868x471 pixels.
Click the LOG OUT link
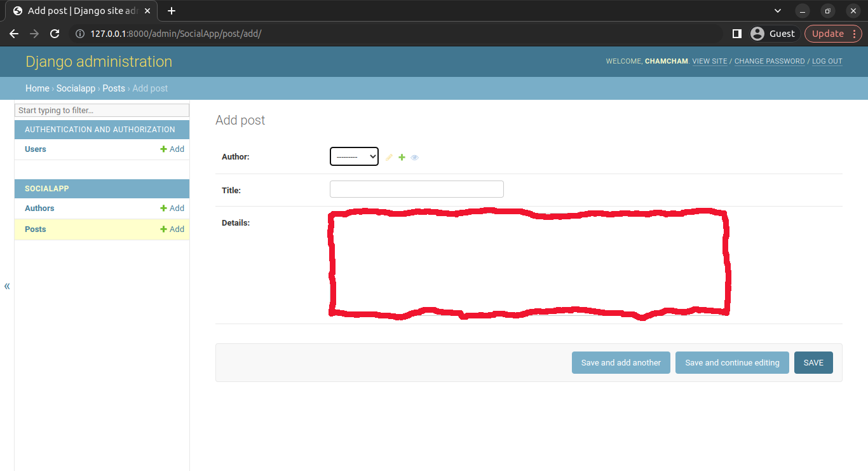[827, 62]
